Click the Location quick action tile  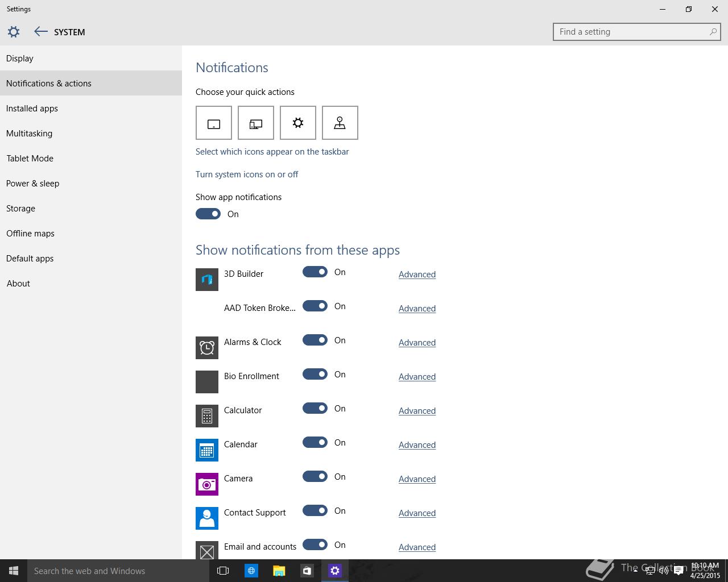[x=340, y=123]
